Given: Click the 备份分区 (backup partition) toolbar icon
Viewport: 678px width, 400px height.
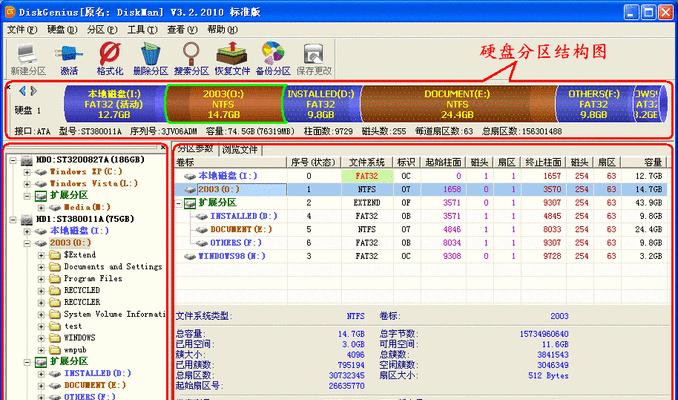Looking at the screenshot, I should coord(273,59).
